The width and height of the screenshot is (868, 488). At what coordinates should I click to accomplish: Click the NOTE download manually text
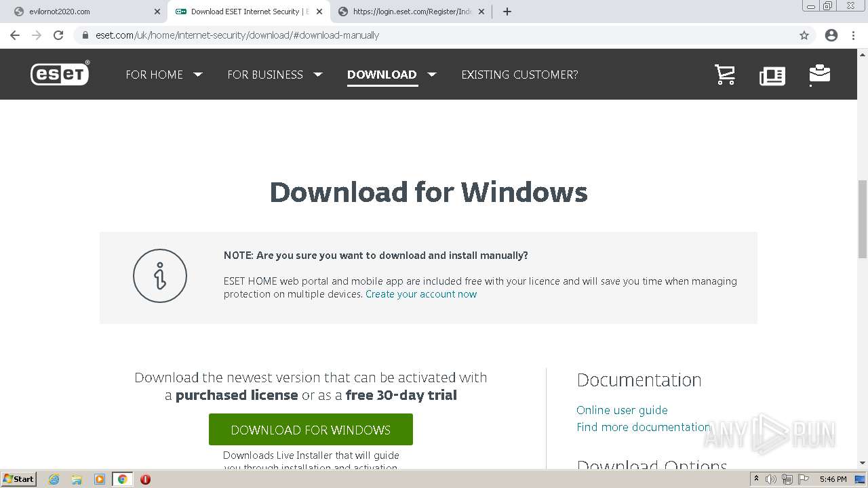tap(376, 256)
